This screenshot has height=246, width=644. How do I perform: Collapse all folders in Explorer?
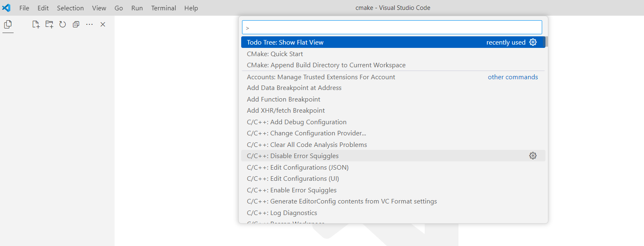point(76,24)
